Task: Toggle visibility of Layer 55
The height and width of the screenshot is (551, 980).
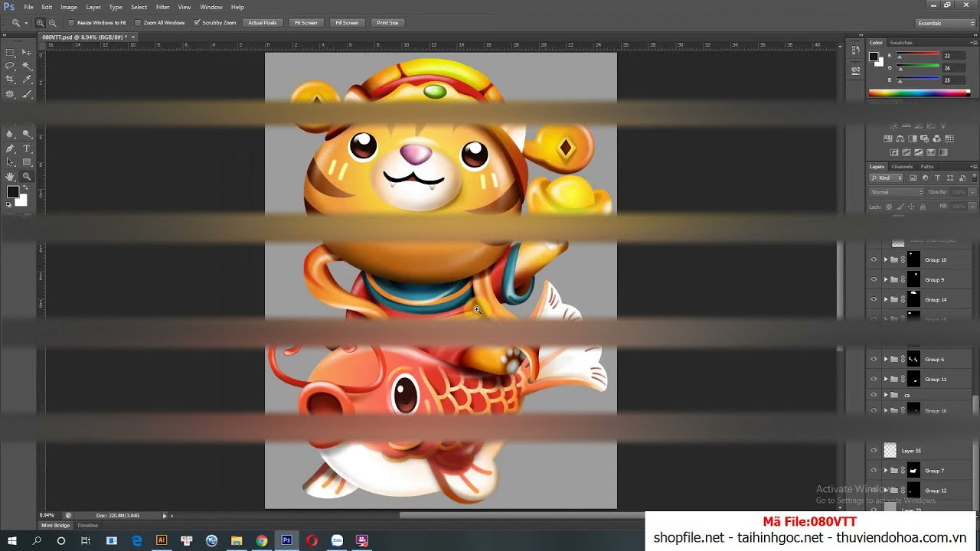Action: coord(874,451)
